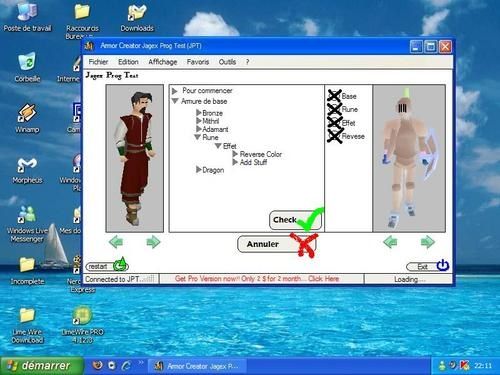Screen dimensions: 500x375
Task: Toggle the Revese checkbox
Action: (x=334, y=136)
